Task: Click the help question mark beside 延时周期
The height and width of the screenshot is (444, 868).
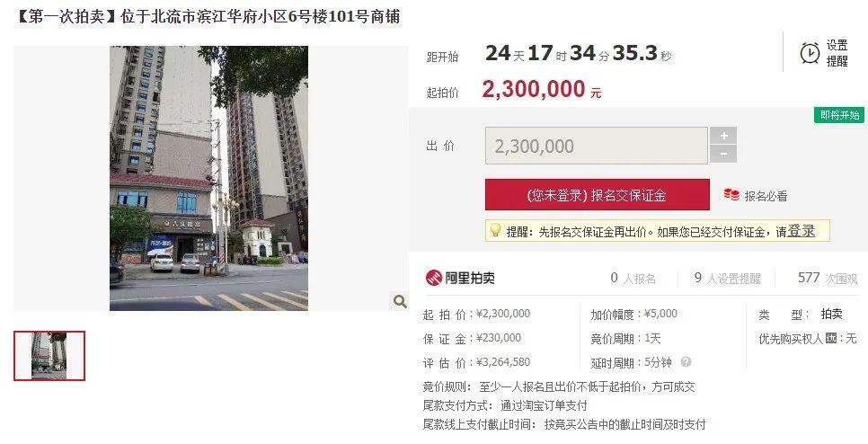Action: (x=686, y=362)
